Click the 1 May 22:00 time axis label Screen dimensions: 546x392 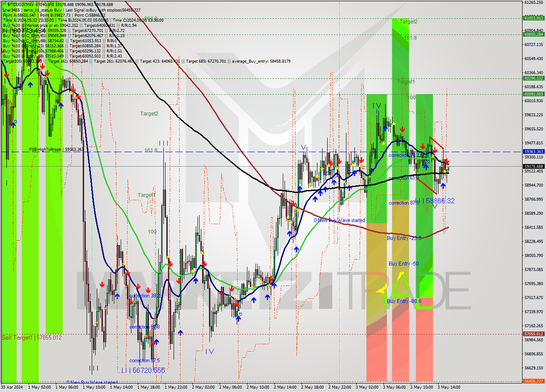tap(175, 387)
